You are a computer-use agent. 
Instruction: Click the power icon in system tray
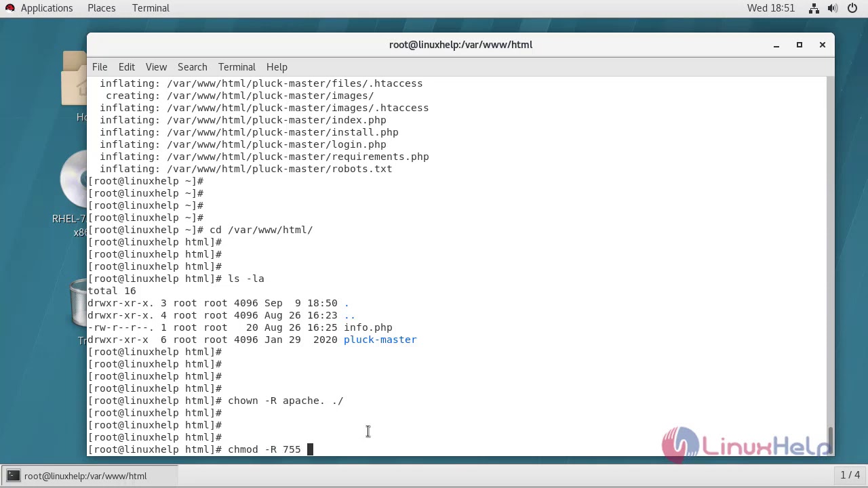[x=853, y=8]
